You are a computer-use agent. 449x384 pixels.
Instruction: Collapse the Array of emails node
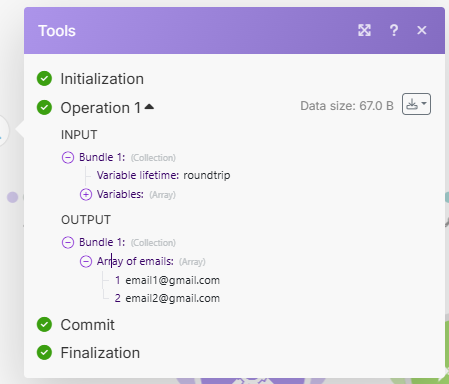[x=86, y=261]
